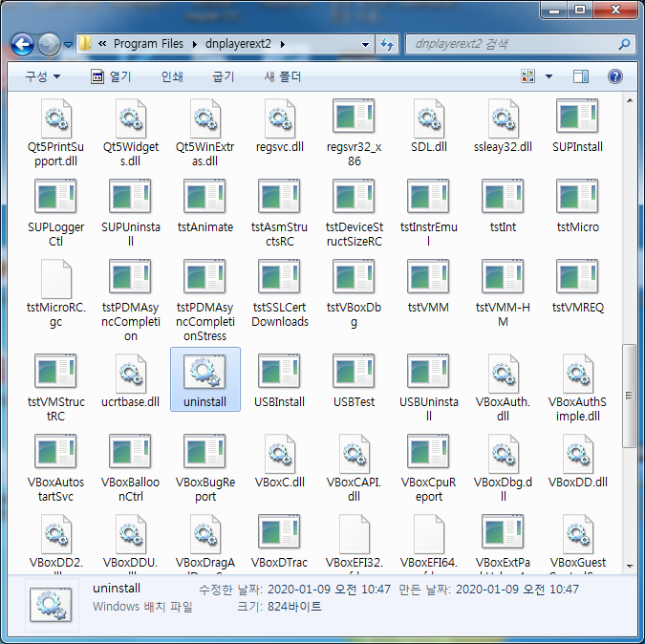
Task: Select the regsvr32_x86 application icon
Action: click(354, 116)
